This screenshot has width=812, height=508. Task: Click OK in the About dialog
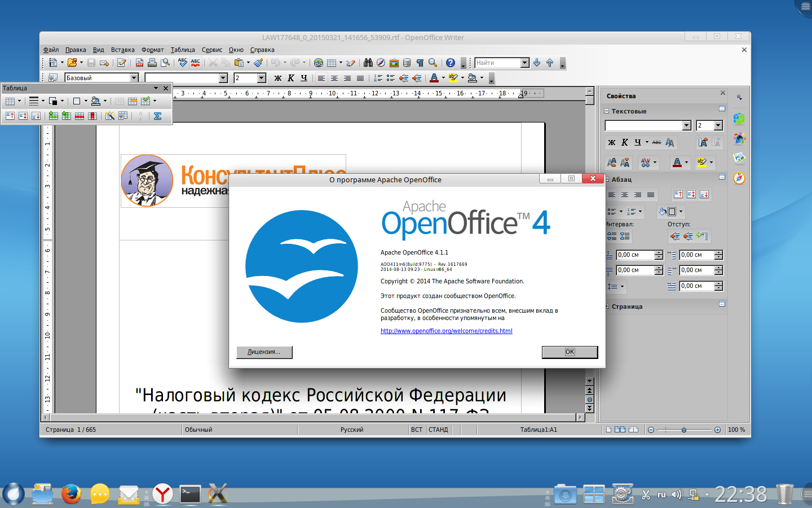pos(570,352)
